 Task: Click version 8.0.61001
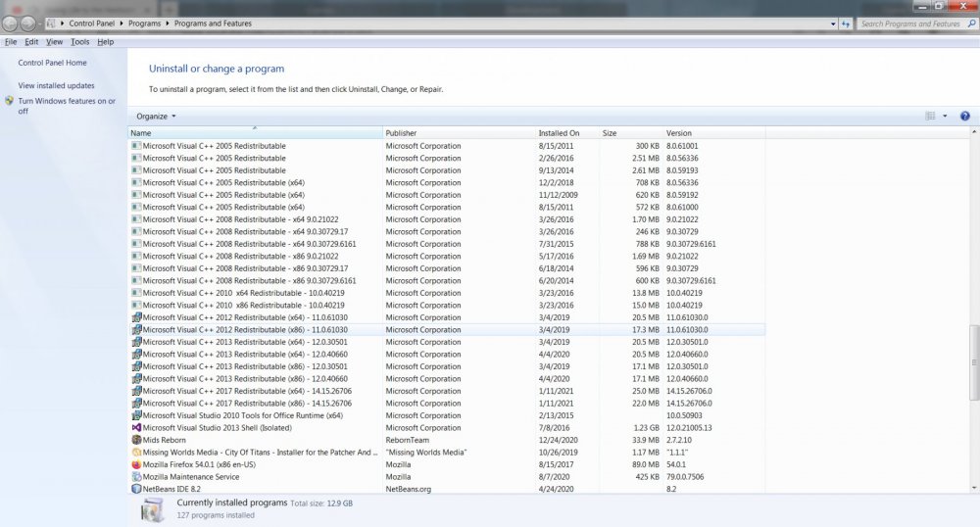(x=682, y=146)
